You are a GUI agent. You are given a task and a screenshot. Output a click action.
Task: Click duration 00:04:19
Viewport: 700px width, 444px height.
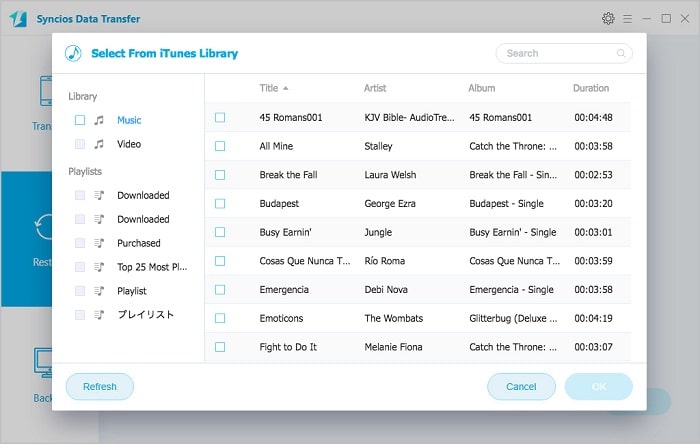(593, 318)
